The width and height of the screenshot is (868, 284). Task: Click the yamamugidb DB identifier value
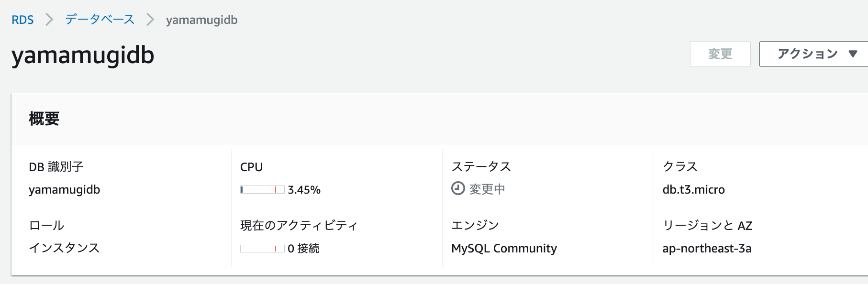[64, 190]
